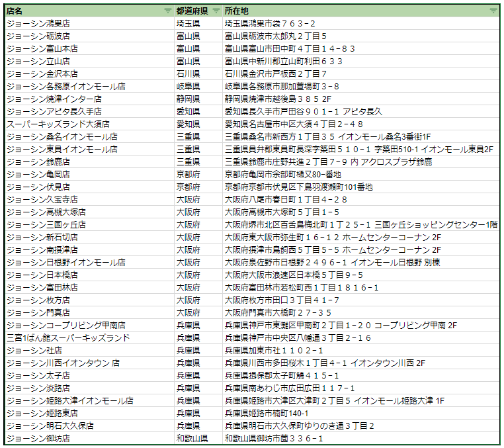Viewport: 504px width, 448px height.
Task: Click the 和歌山県 prefecture cell
Action: click(198, 438)
